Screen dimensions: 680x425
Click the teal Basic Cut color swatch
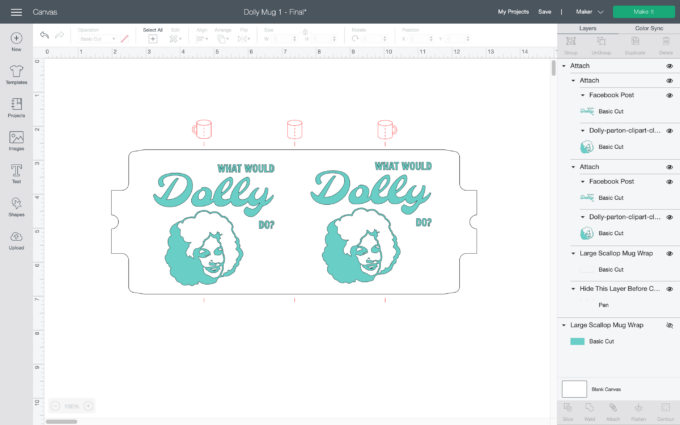pyautogui.click(x=577, y=341)
